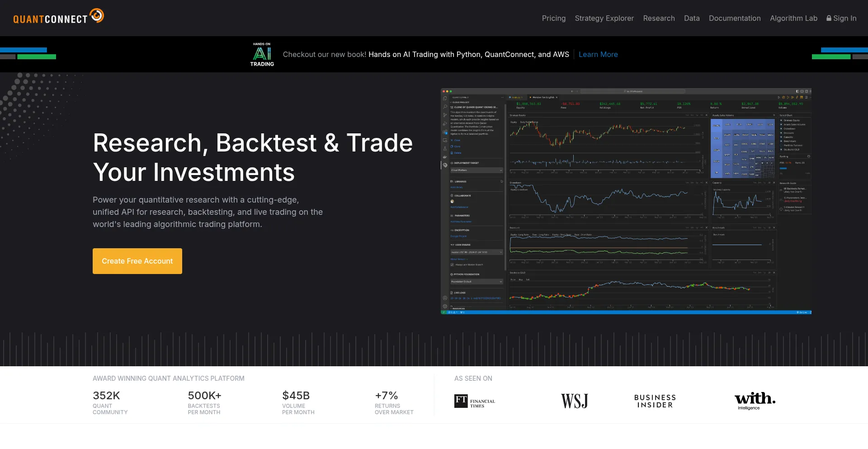Click the "AS SEEN ON" label

(x=473, y=378)
